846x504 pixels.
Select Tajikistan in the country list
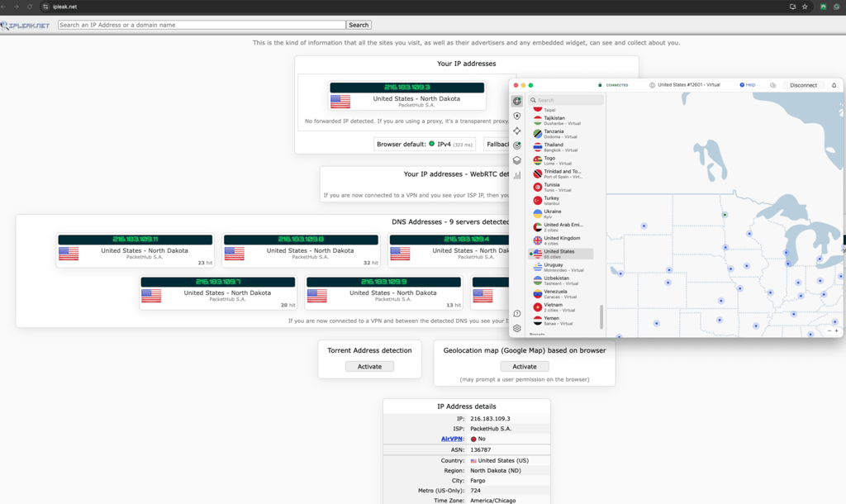click(x=561, y=121)
